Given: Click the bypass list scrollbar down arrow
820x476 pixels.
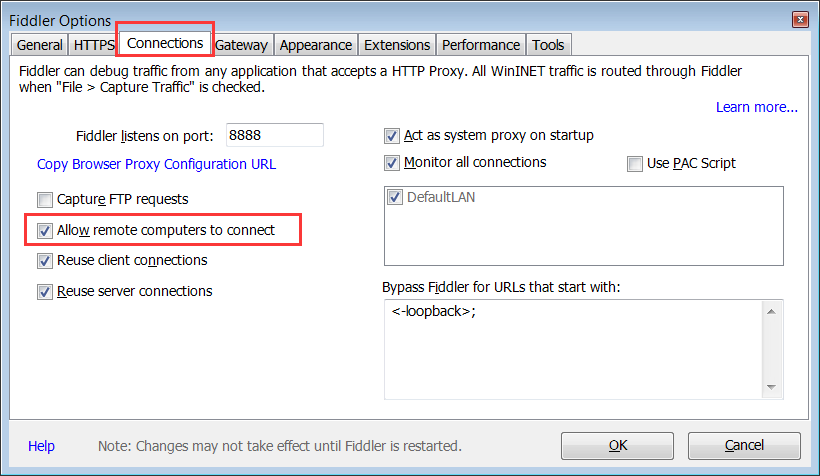Looking at the screenshot, I should (771, 387).
